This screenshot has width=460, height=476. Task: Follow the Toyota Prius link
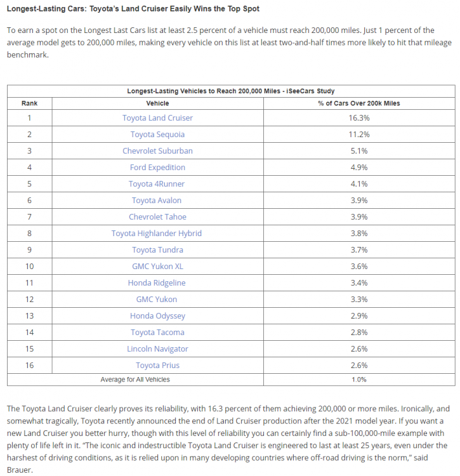tap(157, 366)
